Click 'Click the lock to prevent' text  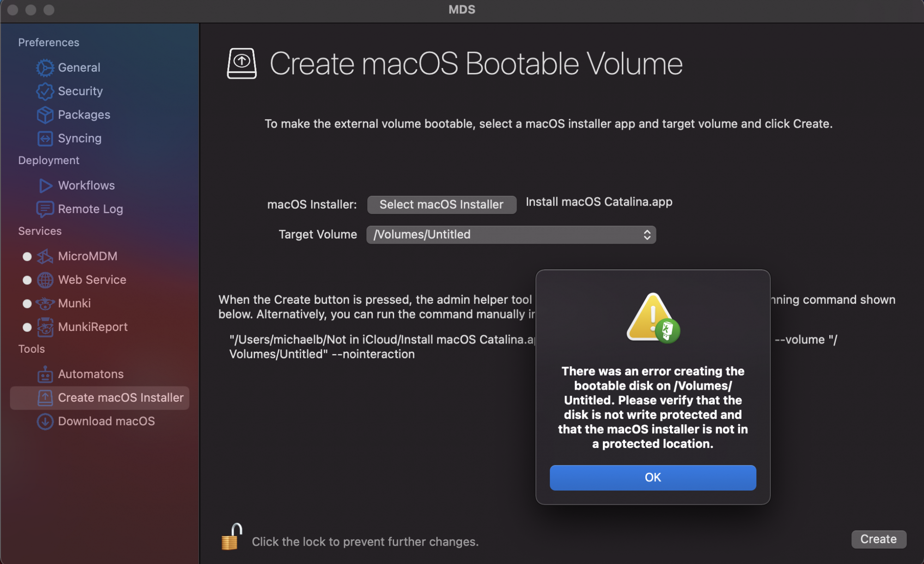[x=365, y=542]
